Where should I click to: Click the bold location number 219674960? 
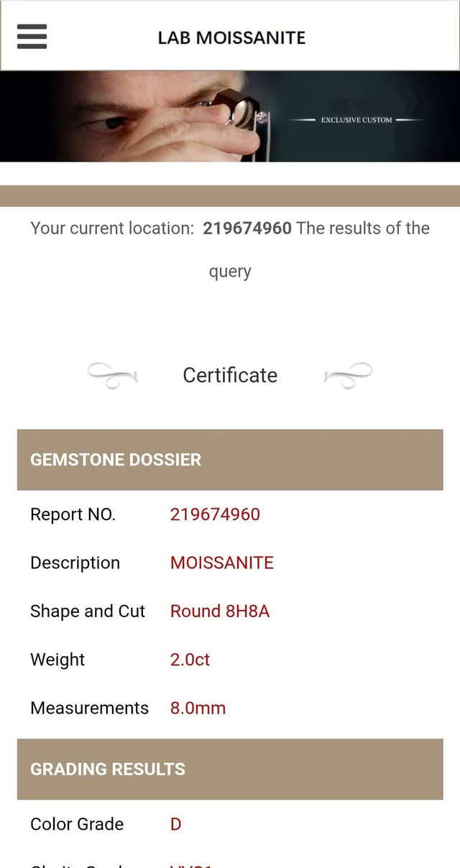[247, 228]
